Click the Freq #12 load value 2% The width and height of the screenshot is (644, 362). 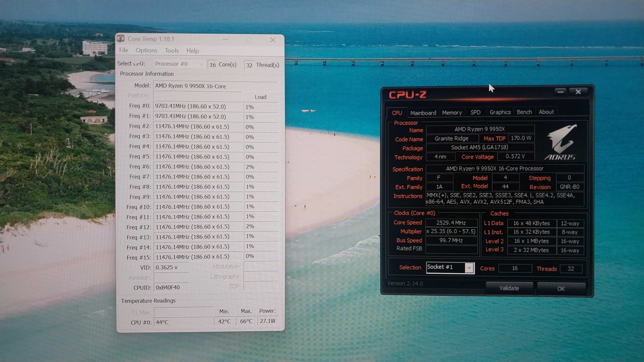[x=261, y=226]
